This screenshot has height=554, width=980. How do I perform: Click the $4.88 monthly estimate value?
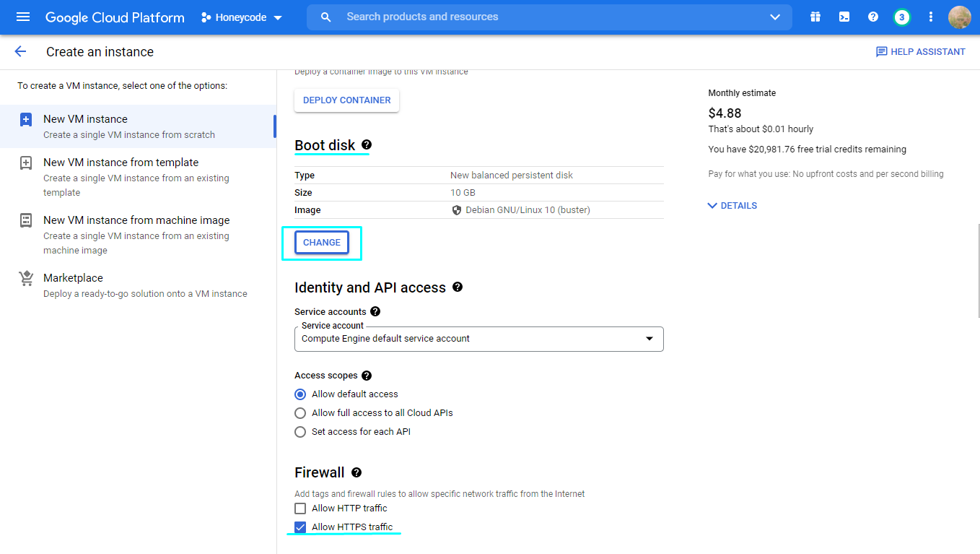point(725,113)
